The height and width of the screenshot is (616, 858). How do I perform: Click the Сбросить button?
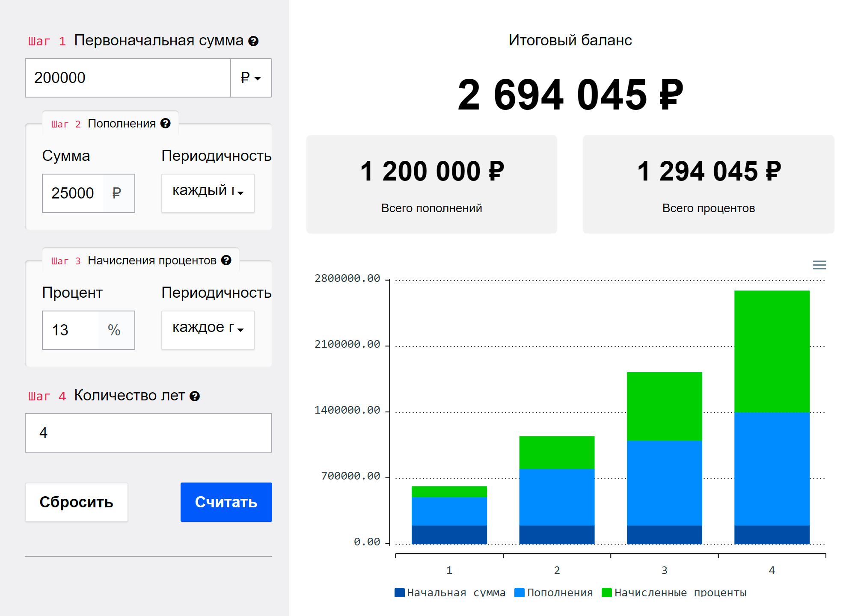[x=77, y=502]
